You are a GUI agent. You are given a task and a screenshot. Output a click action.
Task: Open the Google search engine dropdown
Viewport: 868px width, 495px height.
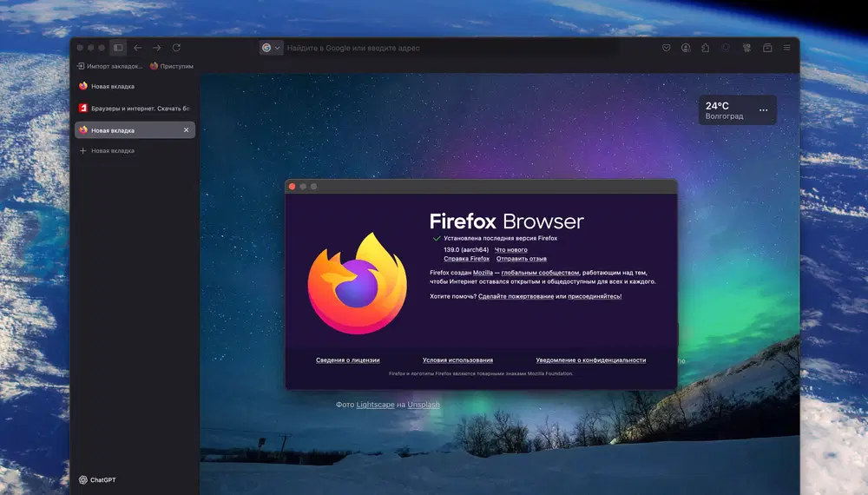[271, 48]
